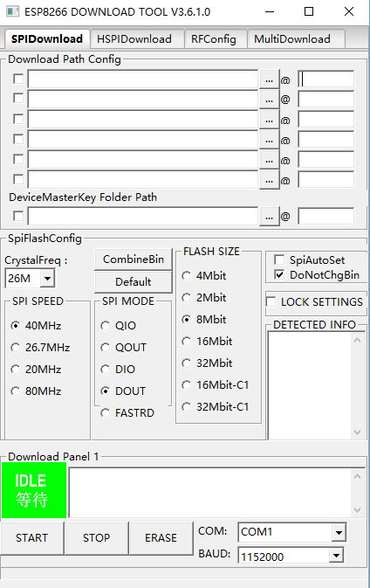Image resolution: width=370 pixels, height=588 pixels.
Task: Select 8Mbit flash size
Action: 204,319
